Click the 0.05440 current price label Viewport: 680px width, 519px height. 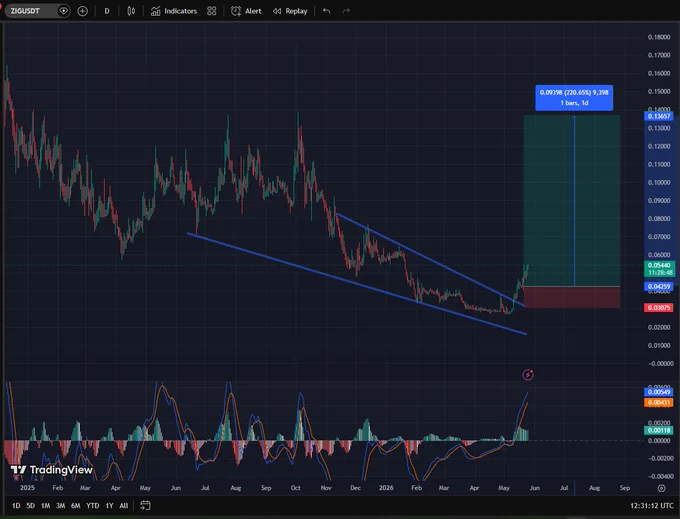point(659,269)
